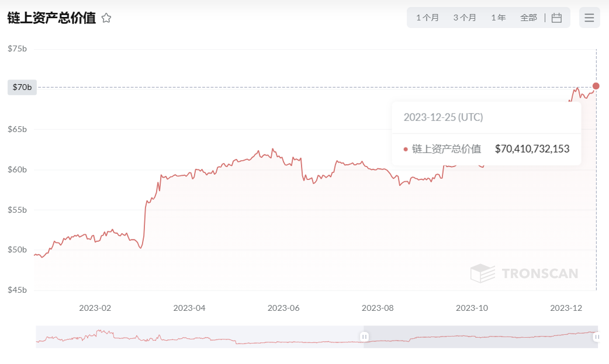Click the red data point on the line
609x364 pixels.
click(x=596, y=86)
